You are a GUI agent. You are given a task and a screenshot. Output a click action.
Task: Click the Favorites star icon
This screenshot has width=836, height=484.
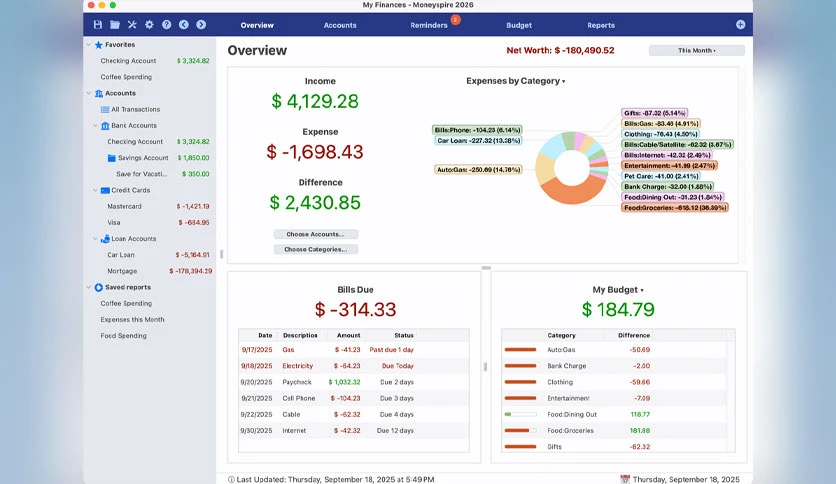pos(99,45)
